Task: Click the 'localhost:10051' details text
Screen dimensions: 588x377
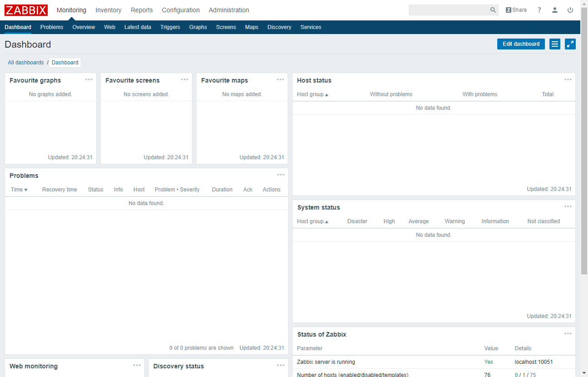Action: click(x=534, y=362)
